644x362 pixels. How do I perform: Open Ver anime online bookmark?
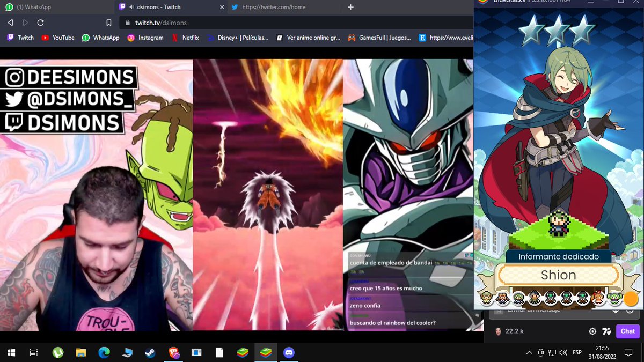(x=309, y=38)
